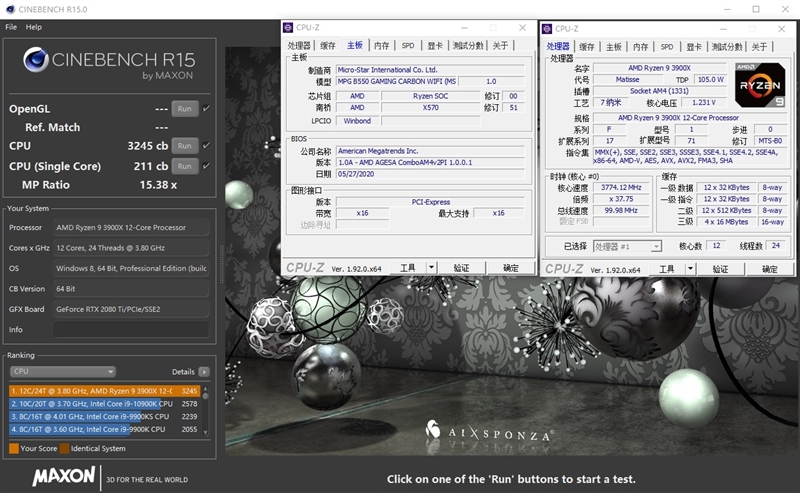Image resolution: width=800 pixels, height=493 pixels.
Task: Toggle the CPU (Single Core) test checkbox
Action: [x=206, y=166]
